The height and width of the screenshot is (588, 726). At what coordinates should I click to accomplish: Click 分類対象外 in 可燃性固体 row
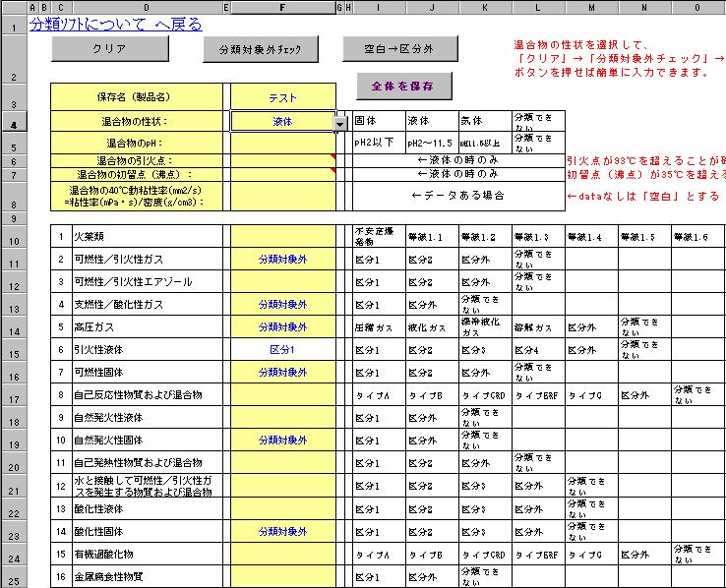[x=283, y=373]
